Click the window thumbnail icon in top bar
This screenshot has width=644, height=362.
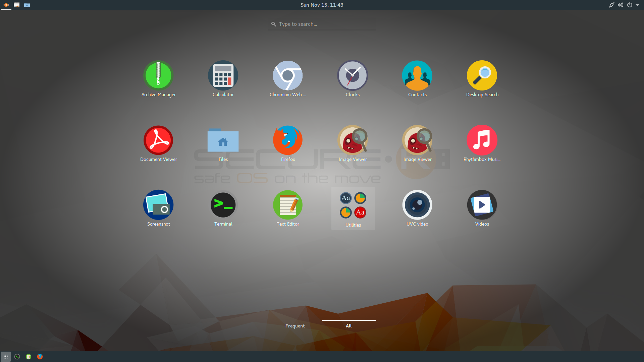16,5
